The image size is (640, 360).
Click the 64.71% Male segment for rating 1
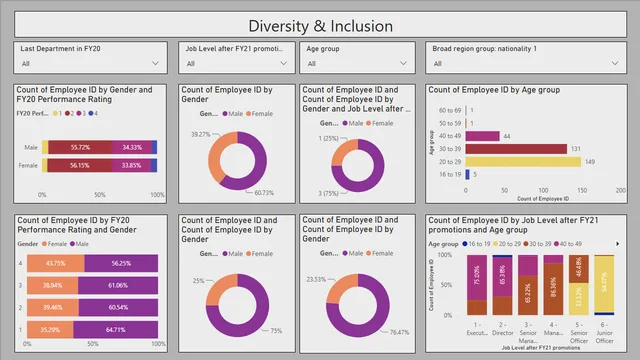116,329
